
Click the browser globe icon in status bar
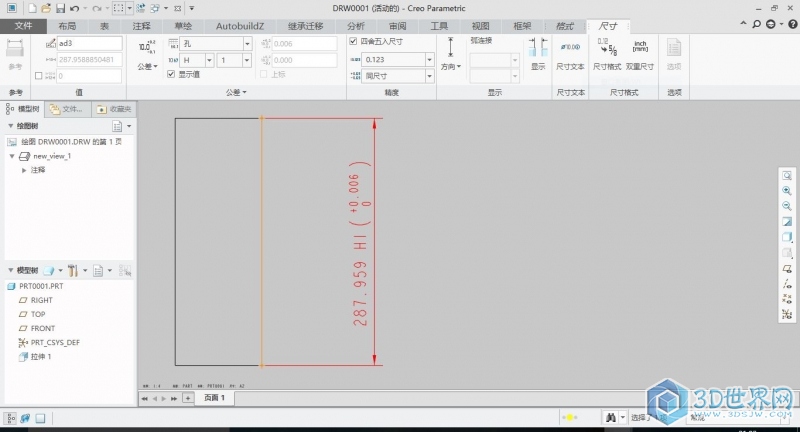[x=24, y=418]
